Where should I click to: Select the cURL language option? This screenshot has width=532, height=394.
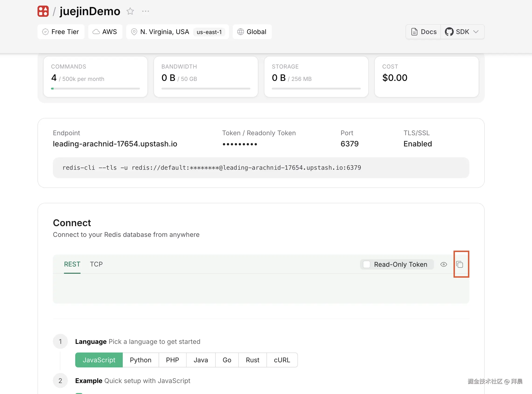[x=282, y=360]
